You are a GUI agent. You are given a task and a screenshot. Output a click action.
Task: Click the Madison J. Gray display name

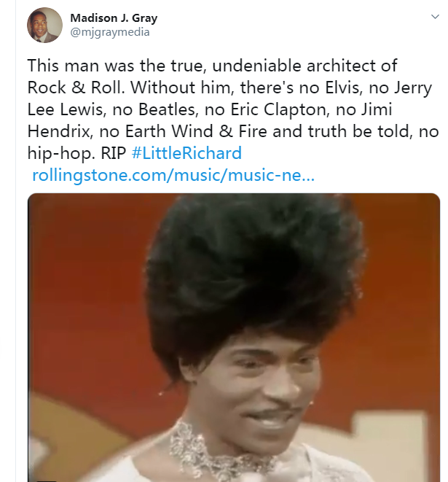(114, 18)
